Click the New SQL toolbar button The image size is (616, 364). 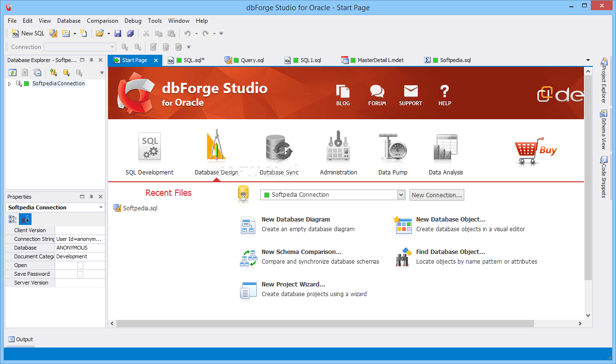pos(28,33)
